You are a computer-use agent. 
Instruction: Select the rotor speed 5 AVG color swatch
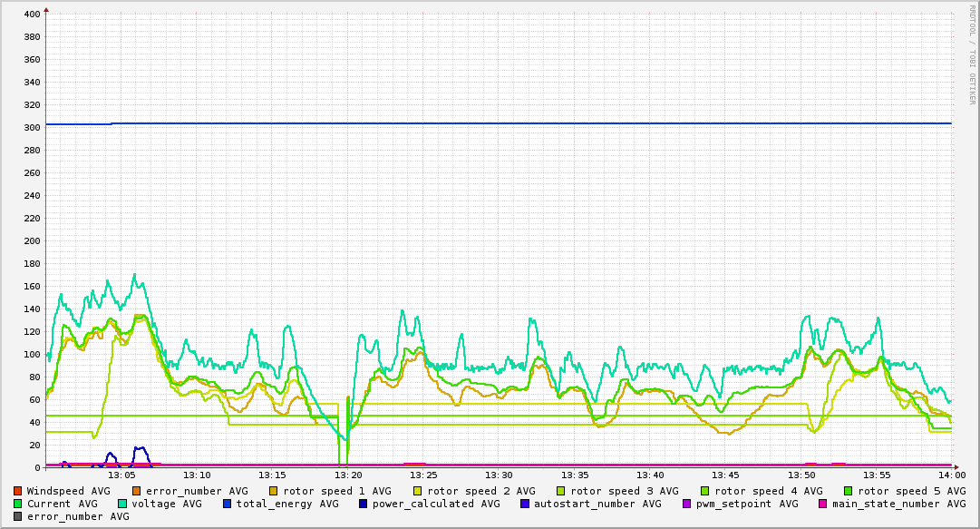coord(849,492)
